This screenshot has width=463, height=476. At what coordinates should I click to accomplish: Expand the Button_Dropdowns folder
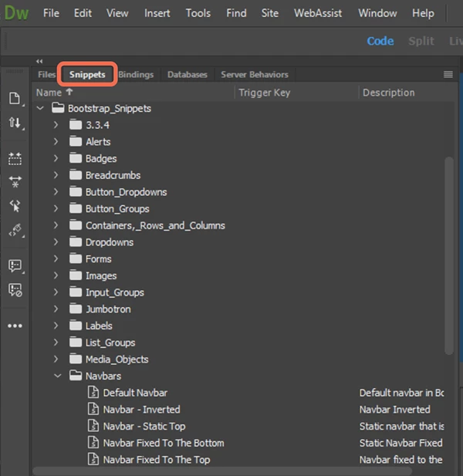[x=56, y=191]
